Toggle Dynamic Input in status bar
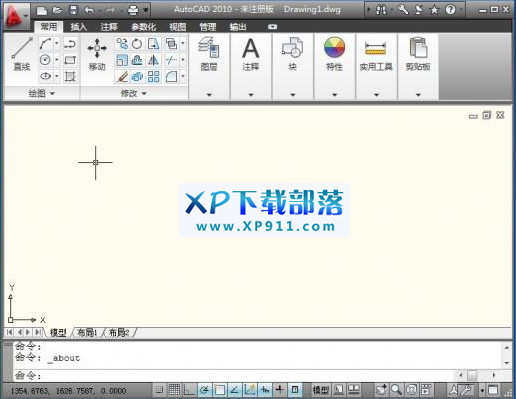The height and width of the screenshot is (399, 516). click(x=265, y=389)
